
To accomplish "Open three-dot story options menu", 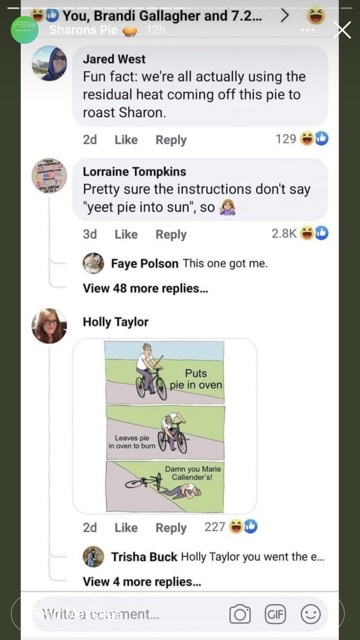I will (307, 30).
